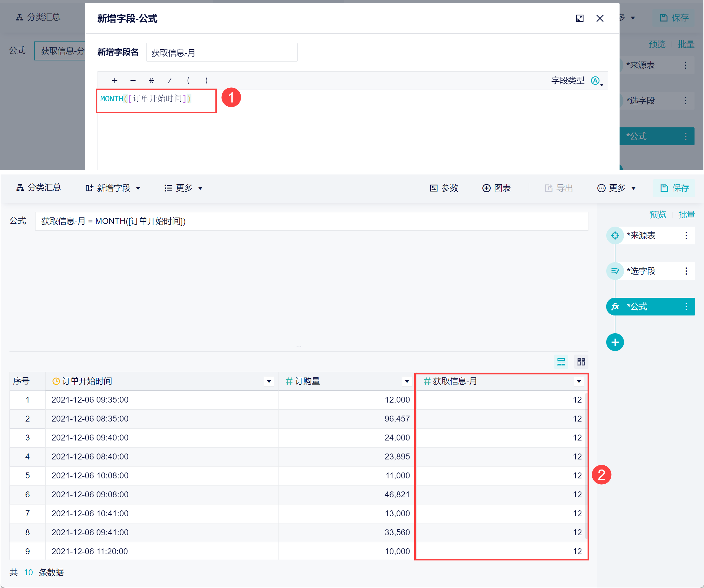Open the 选字段 step three-dot menu
The height and width of the screenshot is (588, 704).
(x=686, y=271)
